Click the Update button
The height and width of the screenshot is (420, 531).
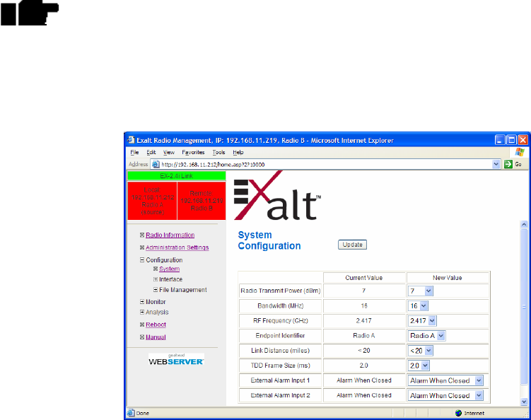(x=352, y=245)
